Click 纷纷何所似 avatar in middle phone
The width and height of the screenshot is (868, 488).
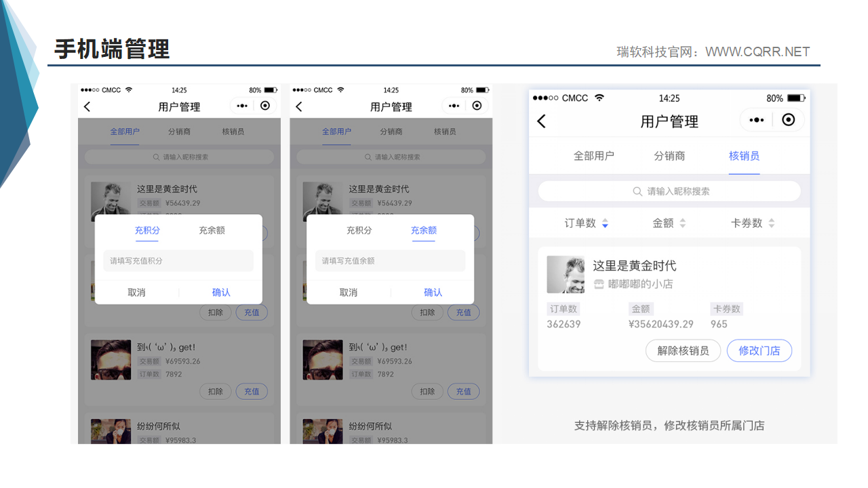(323, 432)
